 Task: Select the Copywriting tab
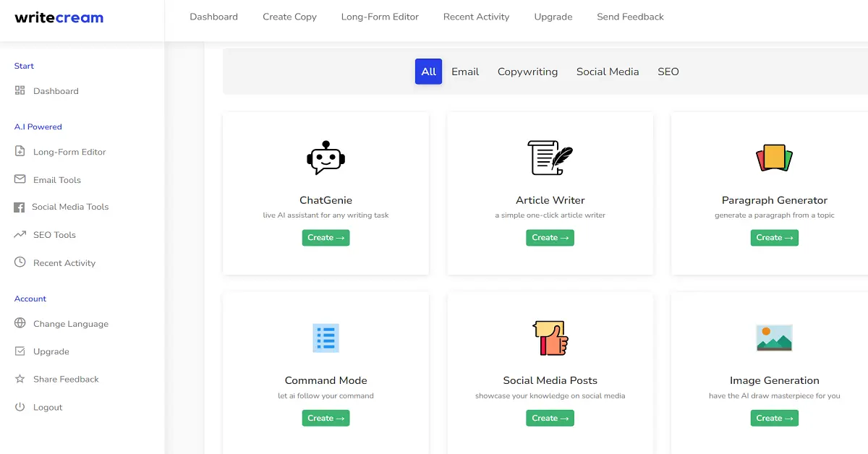pyautogui.click(x=527, y=71)
